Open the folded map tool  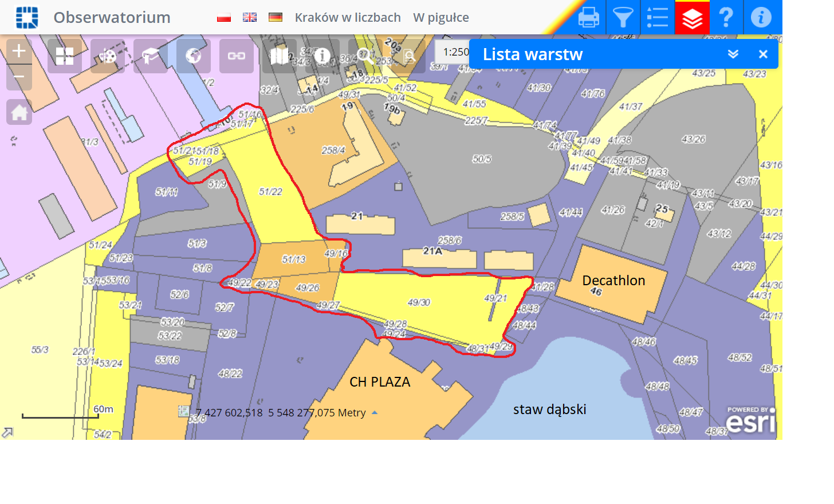(x=279, y=56)
